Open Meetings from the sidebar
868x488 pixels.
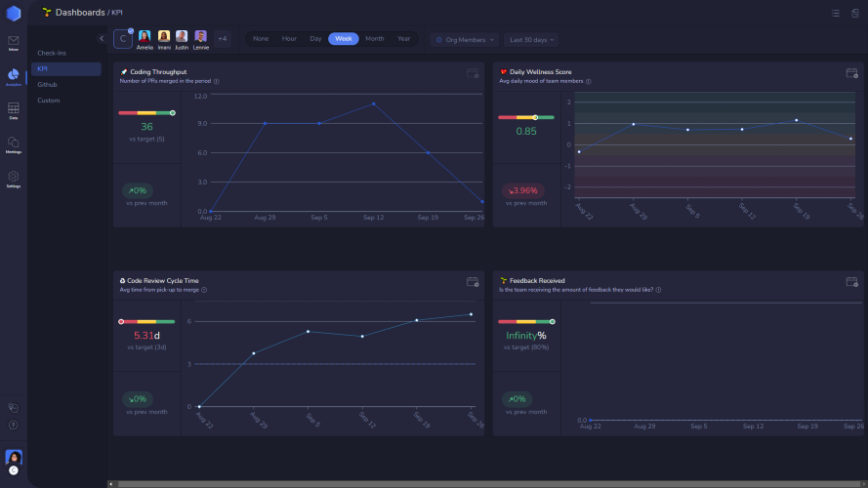point(14,145)
